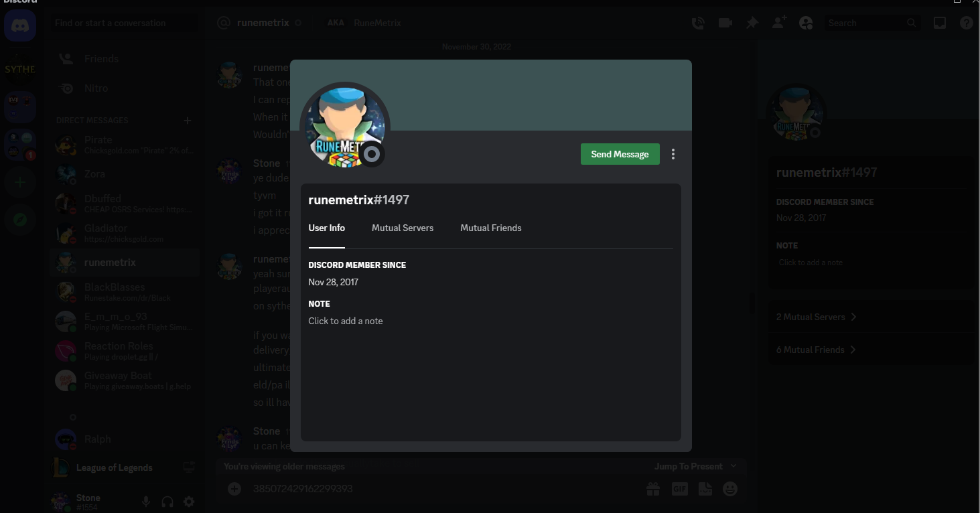Screen dimensions: 980x513
Task: Open user settings gear
Action: pos(189,502)
